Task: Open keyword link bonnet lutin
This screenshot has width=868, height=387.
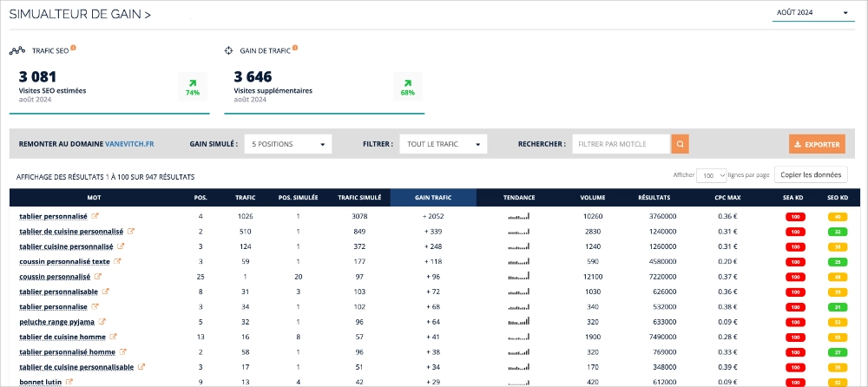Action: coord(41,382)
